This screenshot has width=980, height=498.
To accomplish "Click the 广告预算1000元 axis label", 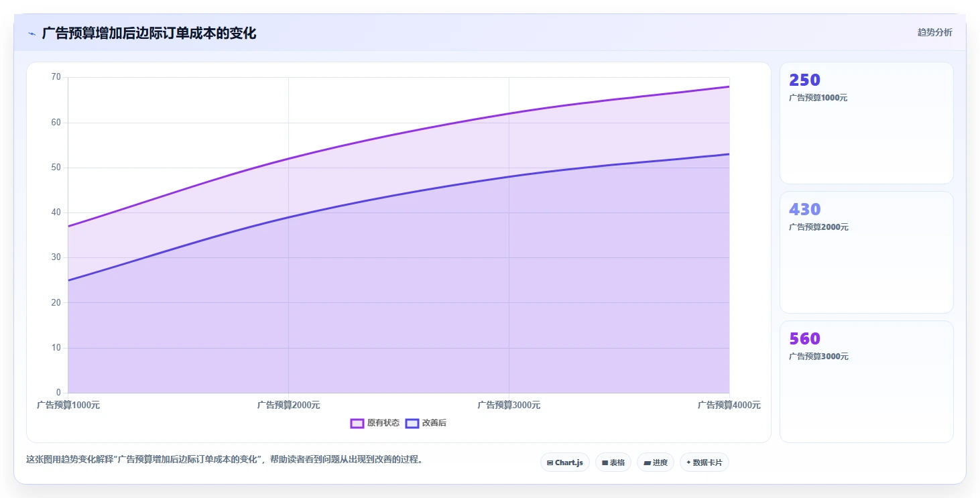I will point(68,405).
